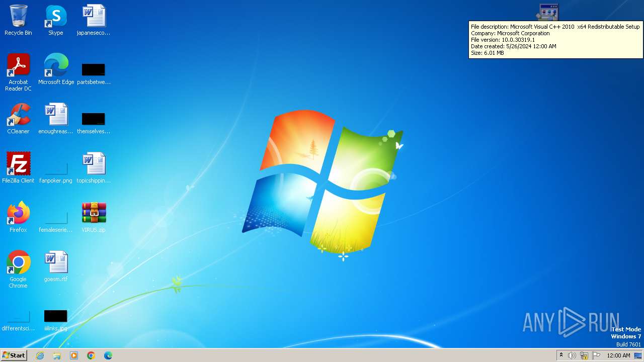Open the Start menu

coord(14,355)
